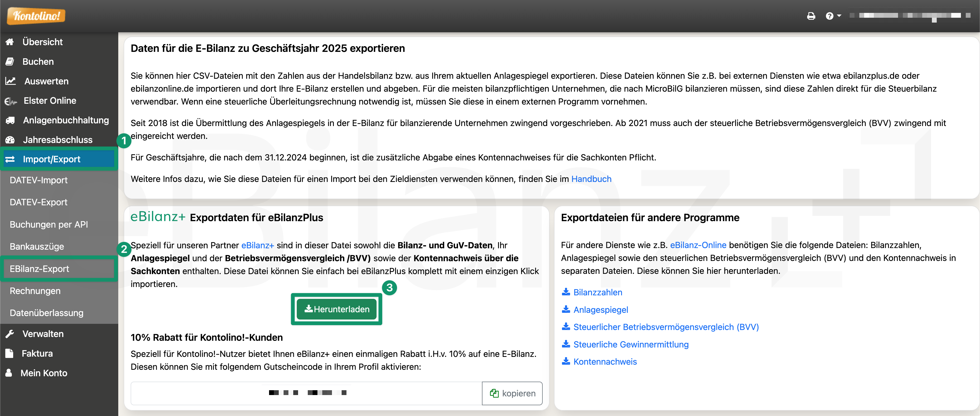Download the Anlagespiegel file link
Screen dimensions: 980x416
[x=601, y=310]
